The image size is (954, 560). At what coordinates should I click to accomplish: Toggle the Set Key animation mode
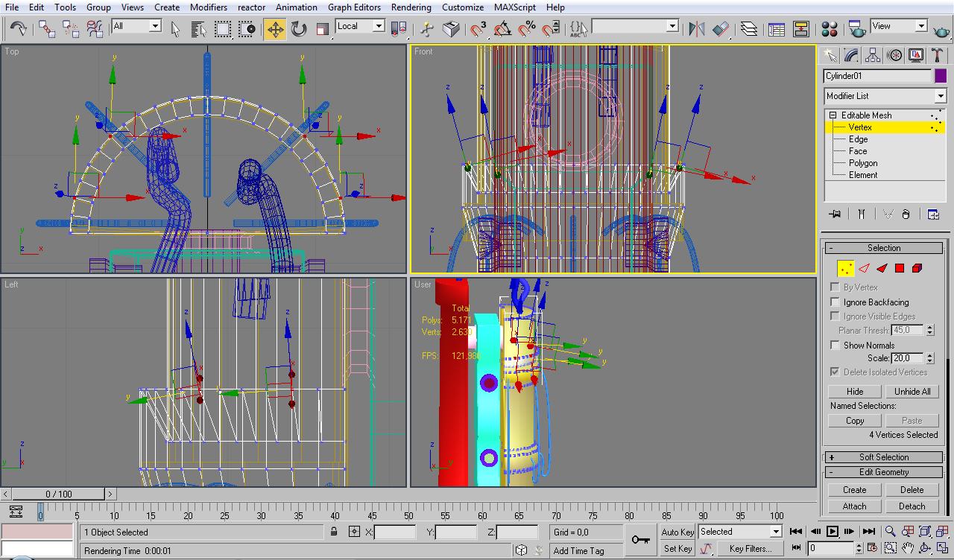click(677, 549)
